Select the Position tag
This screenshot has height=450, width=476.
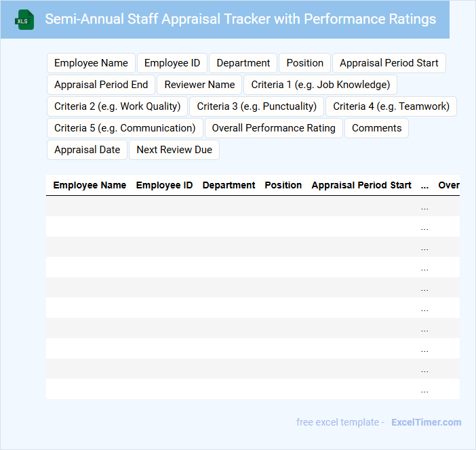coord(304,63)
